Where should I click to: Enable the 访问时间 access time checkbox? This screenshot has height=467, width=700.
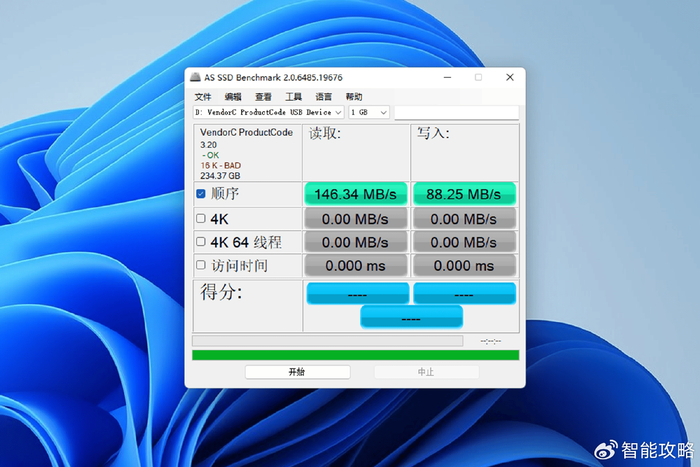point(201,265)
